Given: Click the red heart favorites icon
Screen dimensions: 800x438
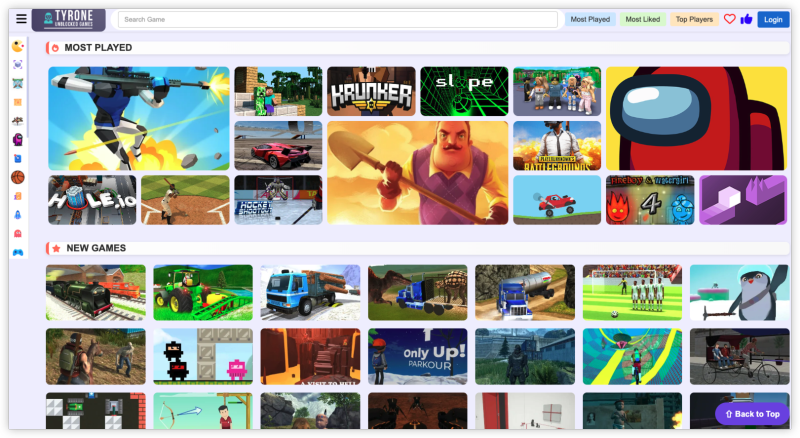Looking at the screenshot, I should click(x=730, y=19).
